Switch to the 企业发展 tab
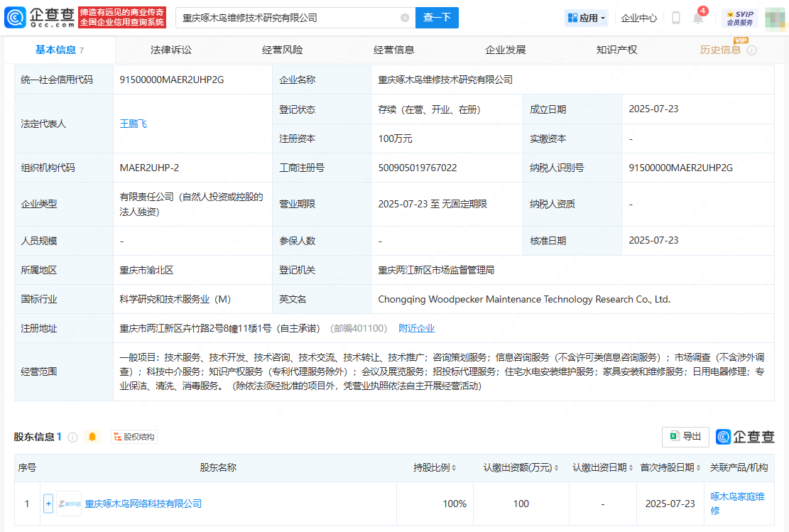This screenshot has height=532, width=789. click(x=505, y=50)
